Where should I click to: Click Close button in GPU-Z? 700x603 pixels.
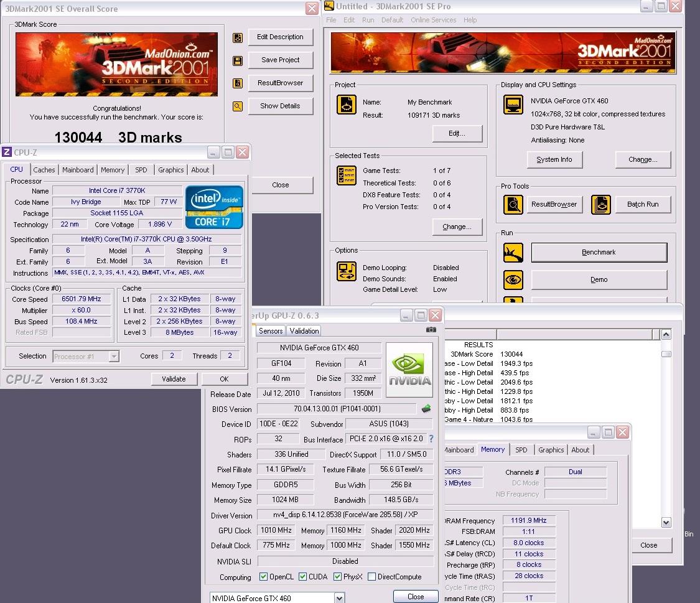(416, 597)
